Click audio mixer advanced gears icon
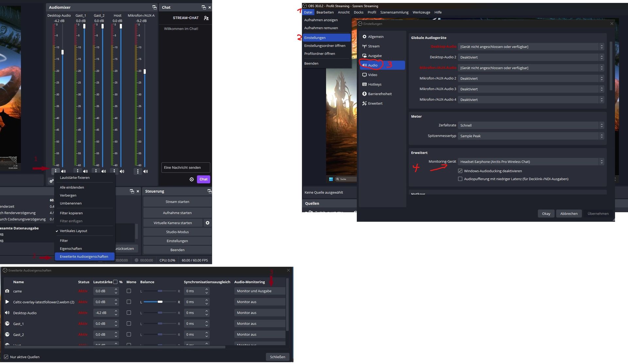The width and height of the screenshot is (628, 364). 51,181
